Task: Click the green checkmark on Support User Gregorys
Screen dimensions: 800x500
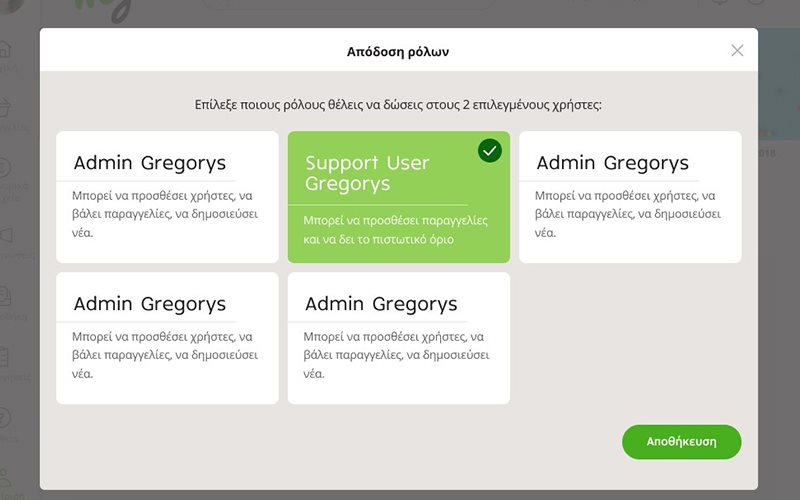Action: tap(489, 151)
